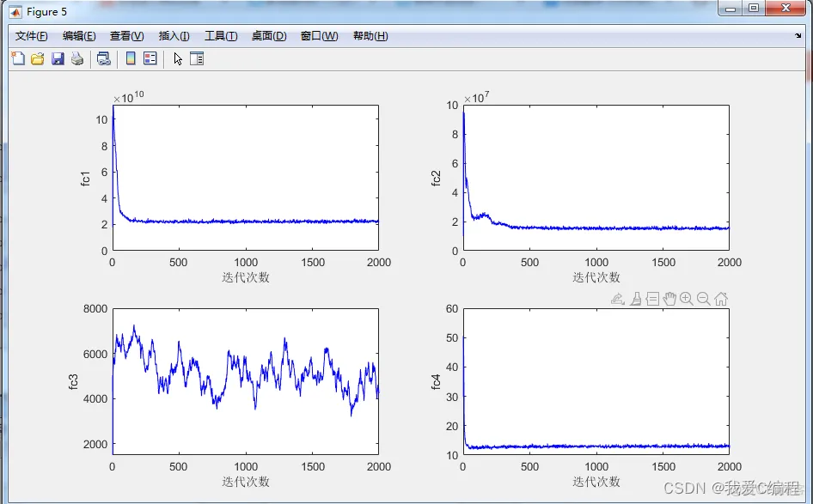Toggle the Insert Legend toolbar button
Image resolution: width=813 pixels, height=504 pixels.
pyautogui.click(x=150, y=58)
